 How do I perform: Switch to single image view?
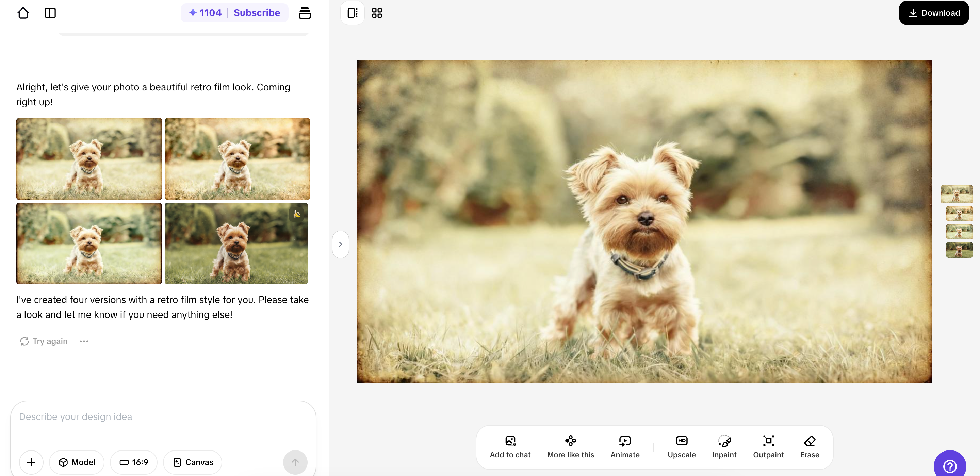point(352,13)
